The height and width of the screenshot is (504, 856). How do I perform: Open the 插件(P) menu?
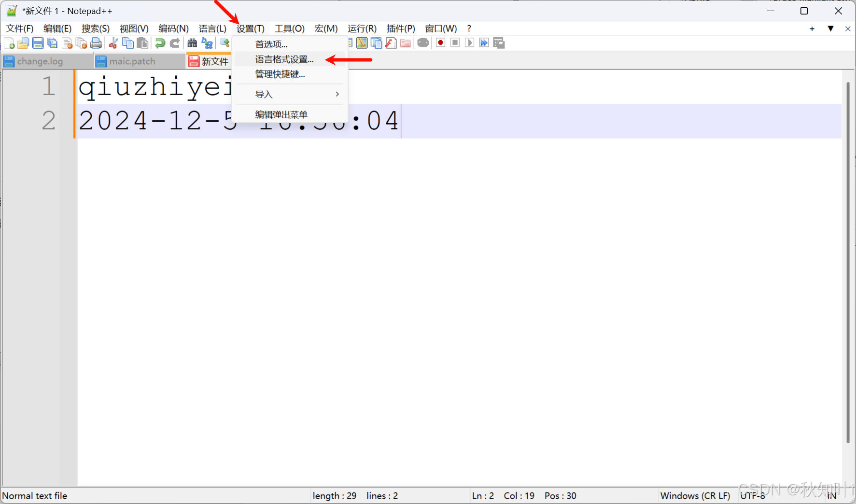[x=401, y=28]
